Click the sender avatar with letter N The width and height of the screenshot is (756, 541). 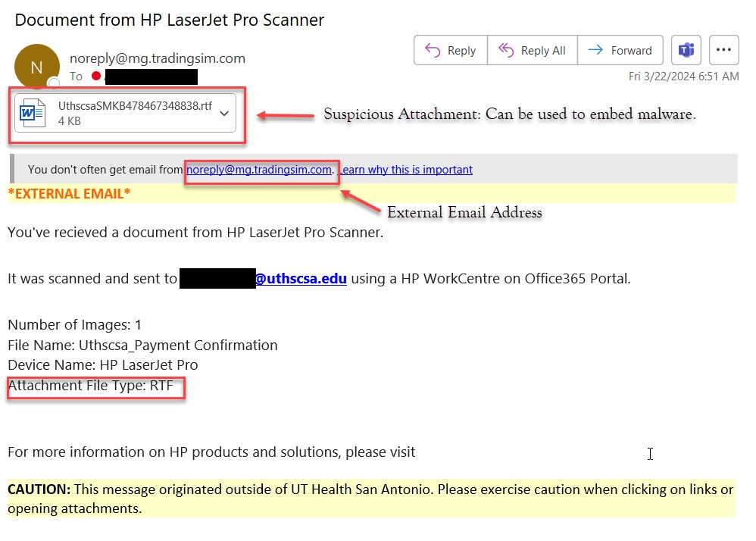(36, 67)
